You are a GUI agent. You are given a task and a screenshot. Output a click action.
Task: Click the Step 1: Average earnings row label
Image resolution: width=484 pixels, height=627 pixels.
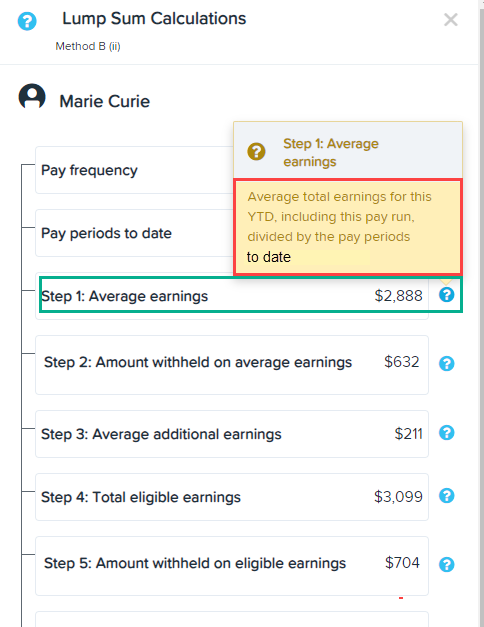(124, 296)
